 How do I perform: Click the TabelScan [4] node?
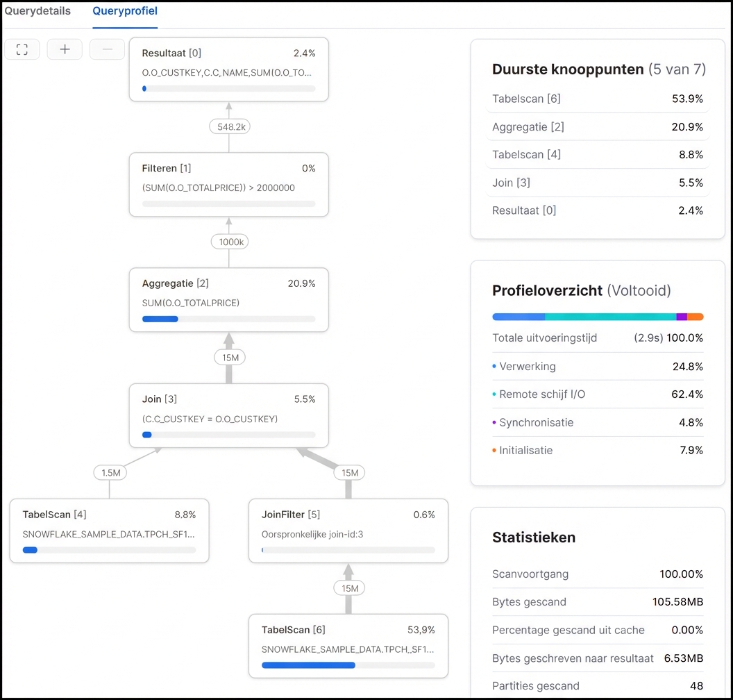[109, 531]
